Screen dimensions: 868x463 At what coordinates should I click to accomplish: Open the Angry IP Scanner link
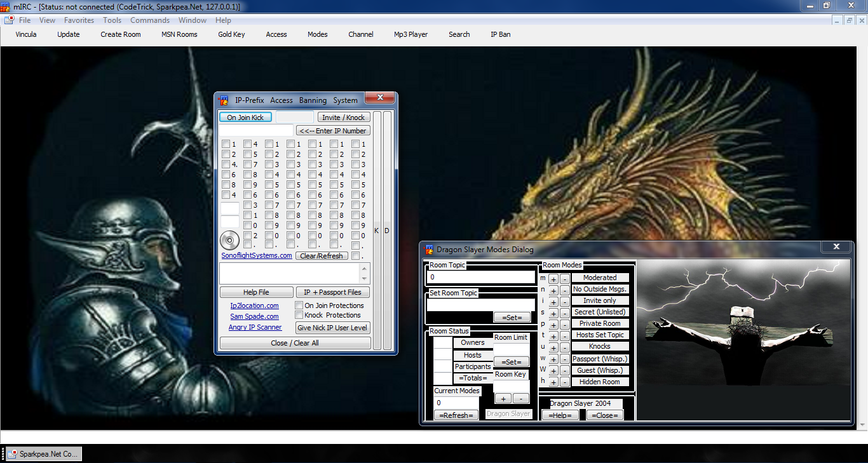pos(255,328)
